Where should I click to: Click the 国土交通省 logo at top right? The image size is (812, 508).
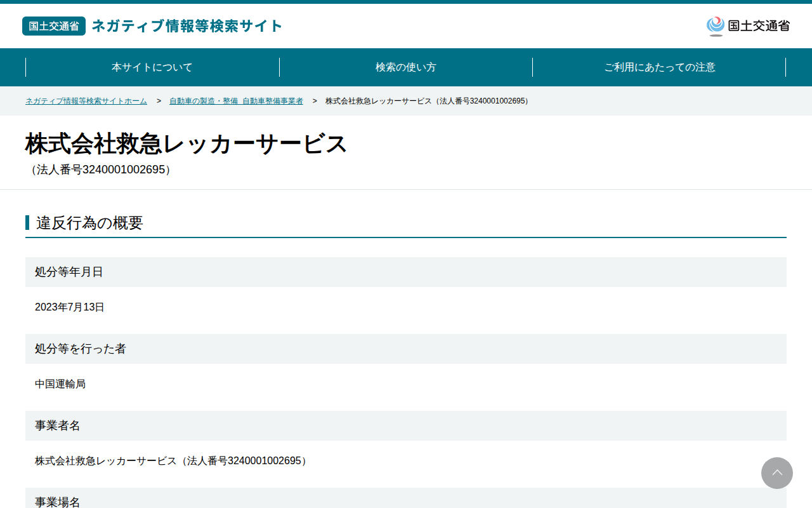748,26
